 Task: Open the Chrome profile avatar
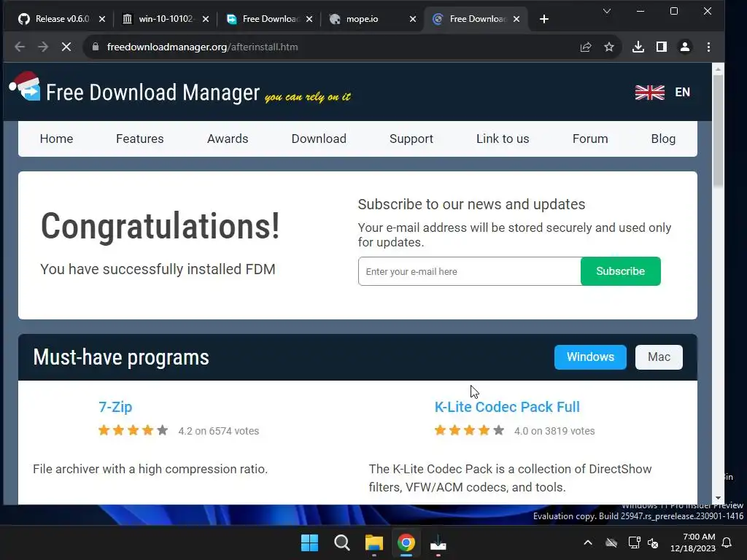click(685, 47)
